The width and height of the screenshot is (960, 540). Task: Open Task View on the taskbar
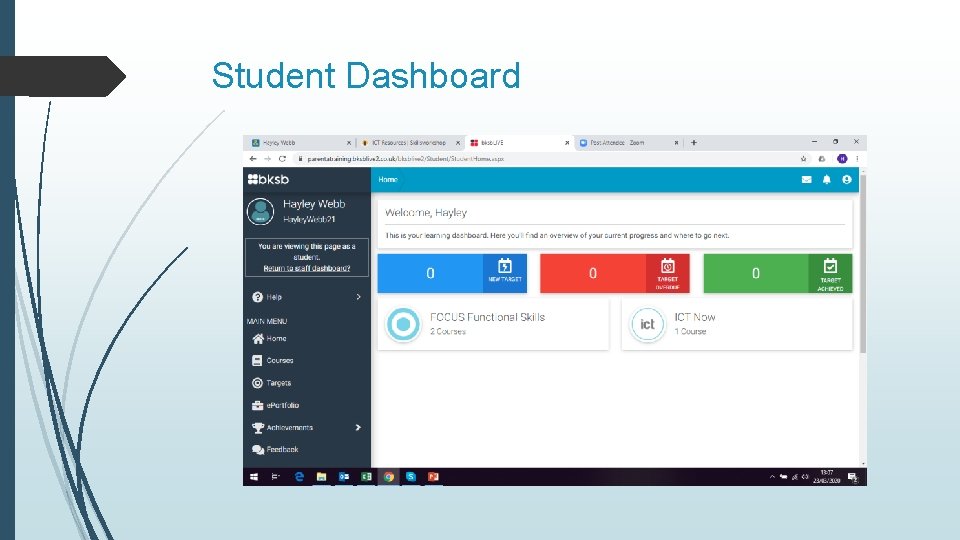pyautogui.click(x=276, y=477)
